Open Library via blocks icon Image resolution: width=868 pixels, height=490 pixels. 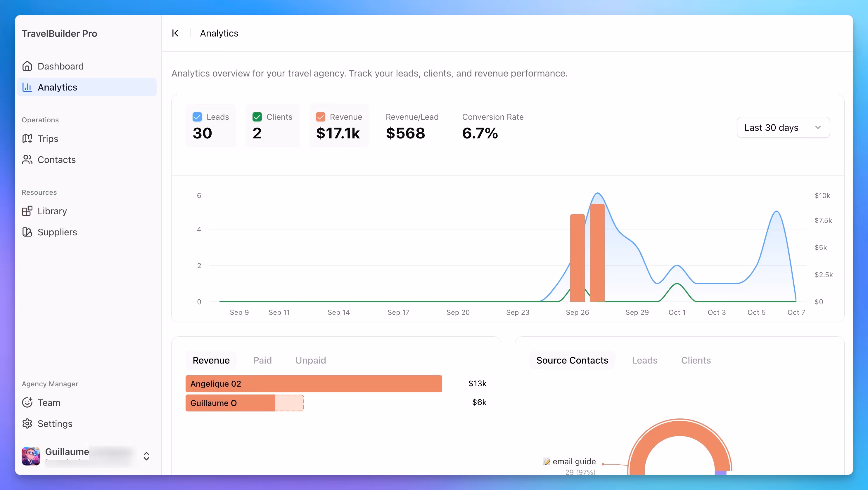click(x=27, y=211)
